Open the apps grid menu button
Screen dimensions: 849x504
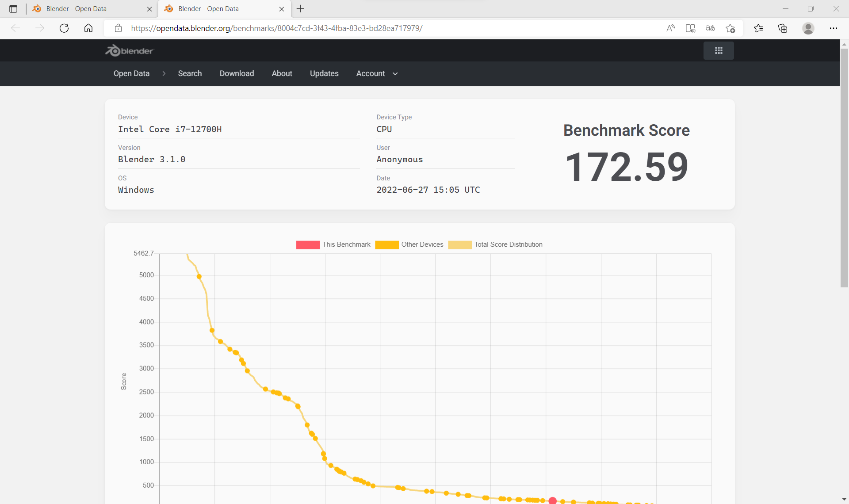[x=719, y=51]
